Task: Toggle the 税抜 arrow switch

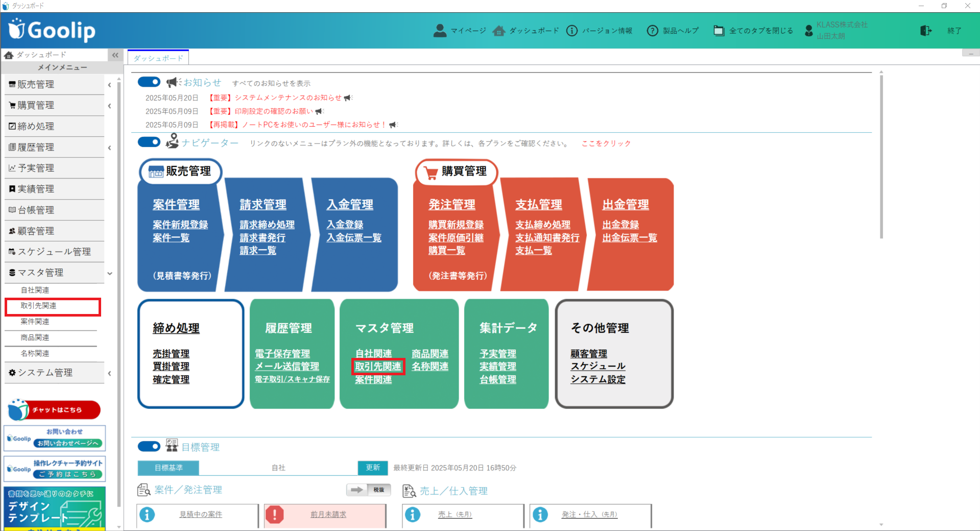Action: tap(369, 490)
